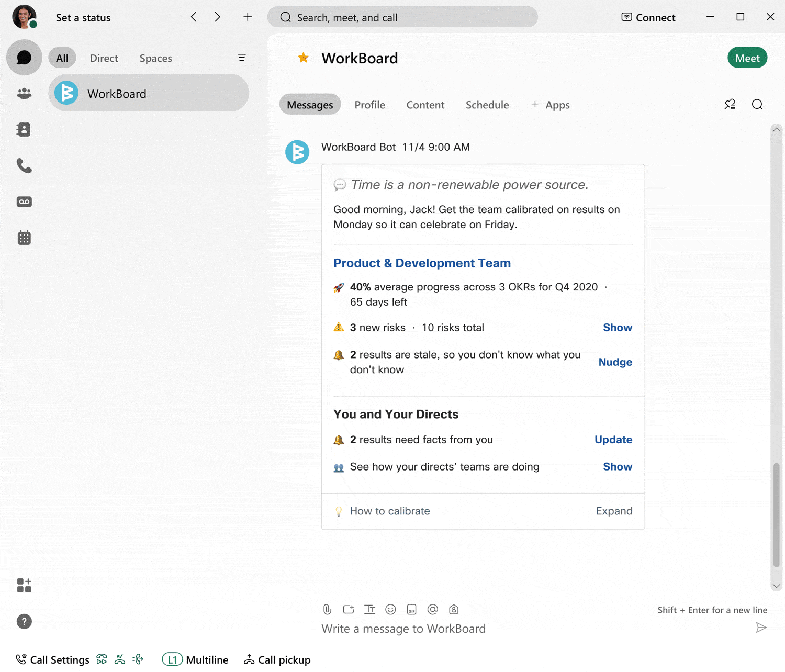Image resolution: width=785 pixels, height=672 pixels.
Task: Open the emoji picker
Action: [390, 609]
